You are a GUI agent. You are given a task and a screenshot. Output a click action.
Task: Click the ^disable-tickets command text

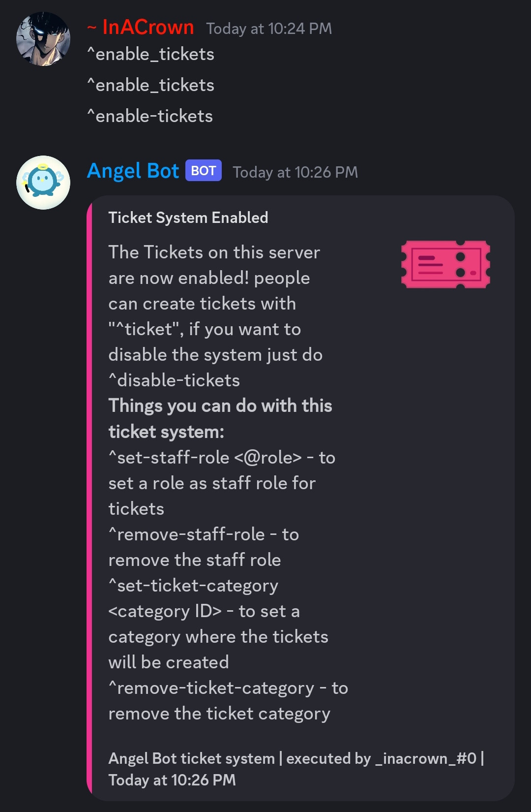pyautogui.click(x=174, y=380)
